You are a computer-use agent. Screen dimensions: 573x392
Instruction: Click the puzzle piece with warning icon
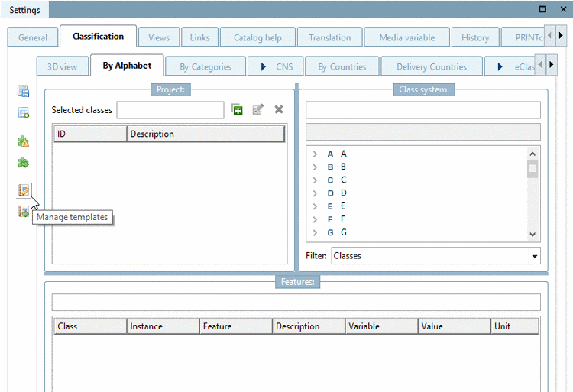[24, 141]
